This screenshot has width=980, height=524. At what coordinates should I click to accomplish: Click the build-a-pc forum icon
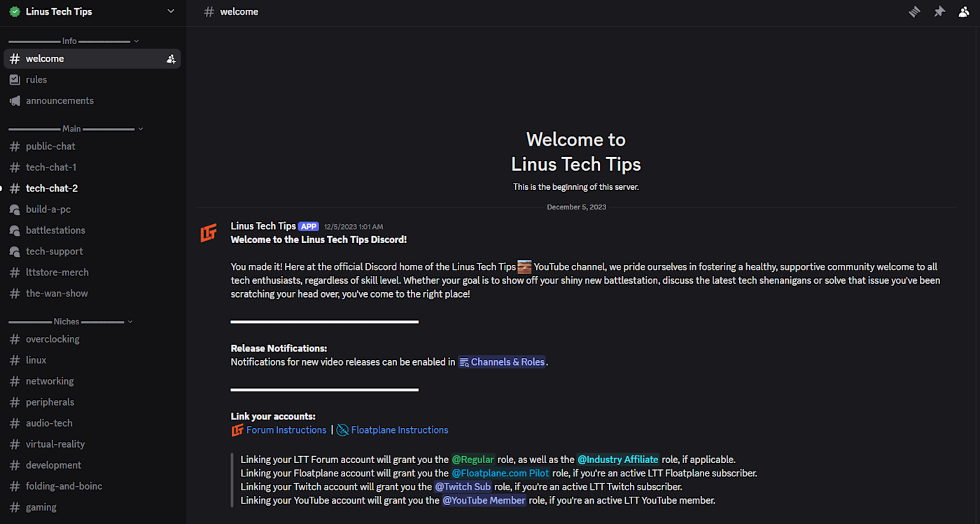(x=14, y=209)
